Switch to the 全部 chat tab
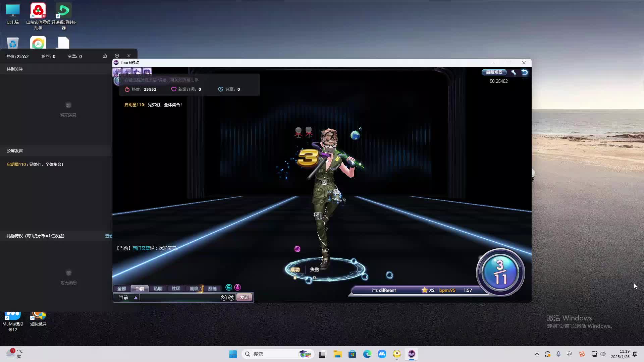This screenshot has width=644, height=362. click(x=121, y=289)
